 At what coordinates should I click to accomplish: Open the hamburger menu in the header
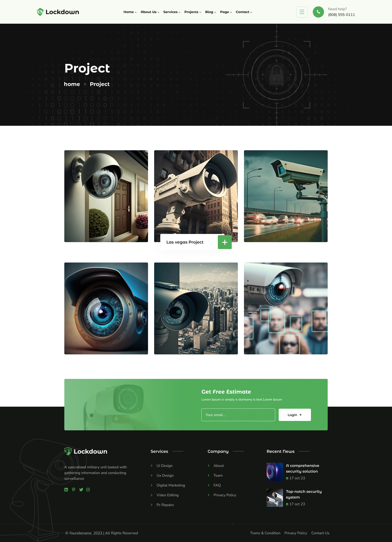(x=302, y=12)
